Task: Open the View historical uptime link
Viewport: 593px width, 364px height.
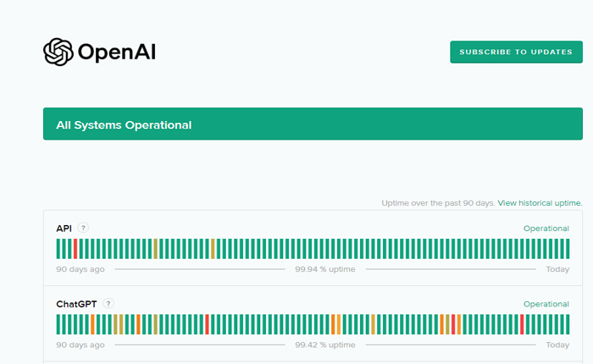Action: point(540,203)
